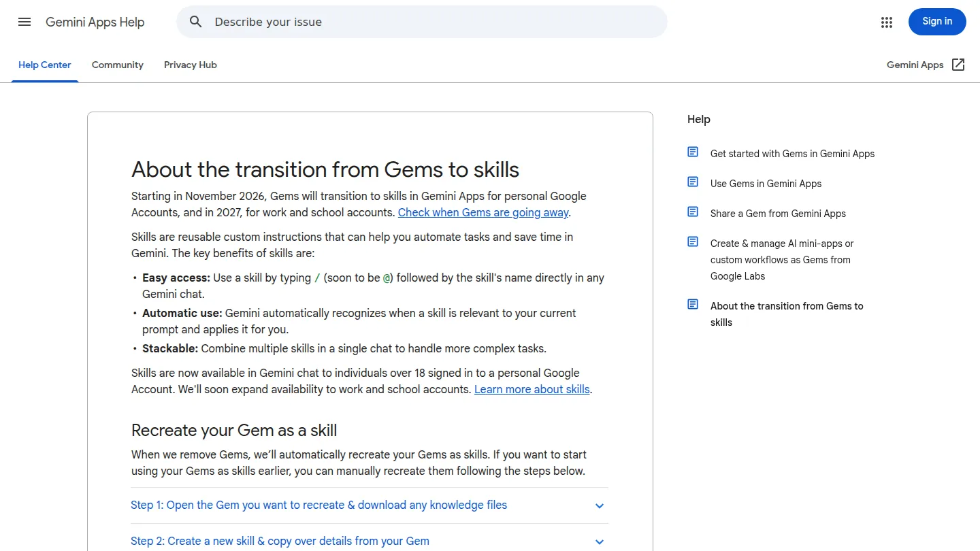Follow the Check when Gems are going away link

(x=483, y=212)
